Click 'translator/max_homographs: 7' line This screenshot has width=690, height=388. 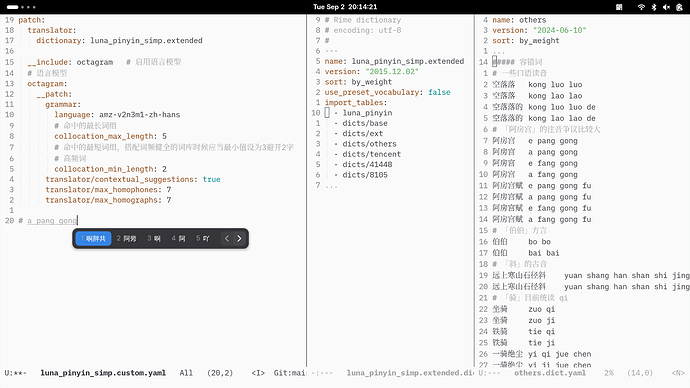click(108, 200)
